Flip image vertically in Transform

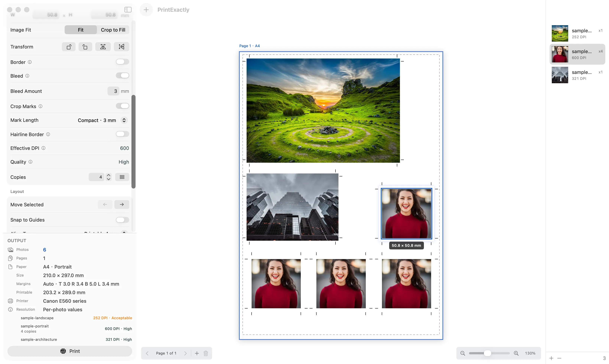(121, 47)
